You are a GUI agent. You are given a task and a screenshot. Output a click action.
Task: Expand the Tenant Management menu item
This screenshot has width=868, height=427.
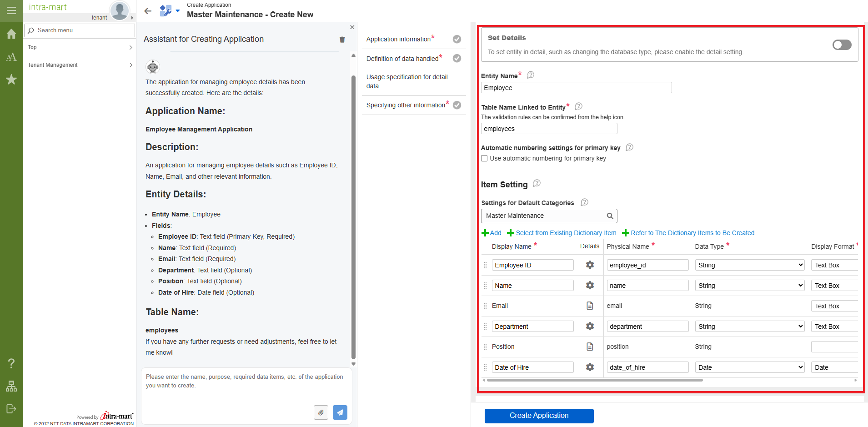point(80,65)
